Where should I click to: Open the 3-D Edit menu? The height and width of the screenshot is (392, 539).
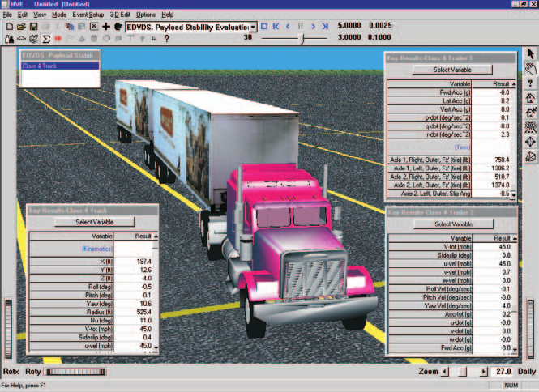coord(120,15)
